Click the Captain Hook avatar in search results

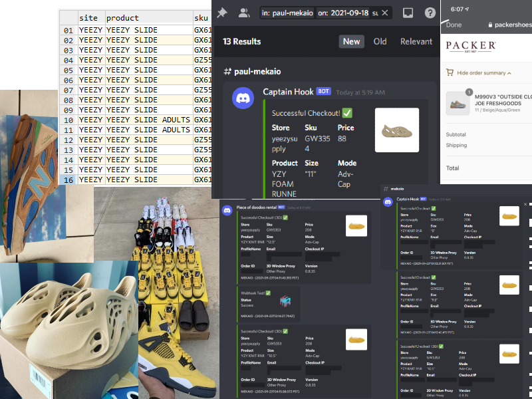click(x=243, y=98)
